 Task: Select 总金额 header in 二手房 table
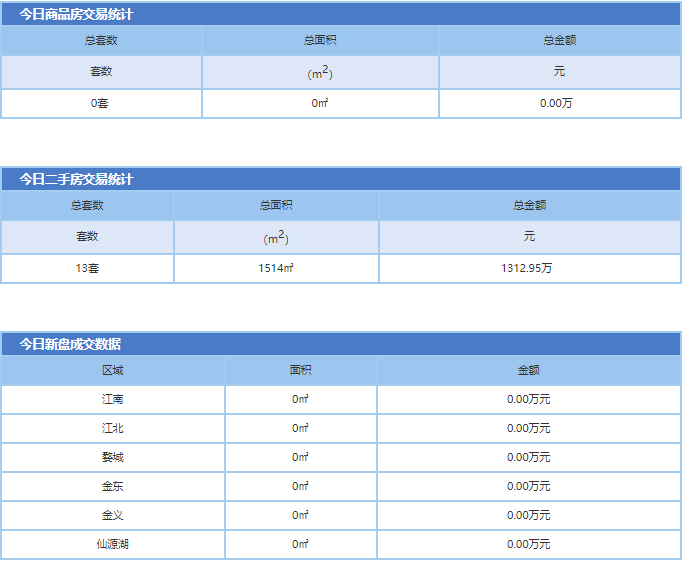[530, 205]
